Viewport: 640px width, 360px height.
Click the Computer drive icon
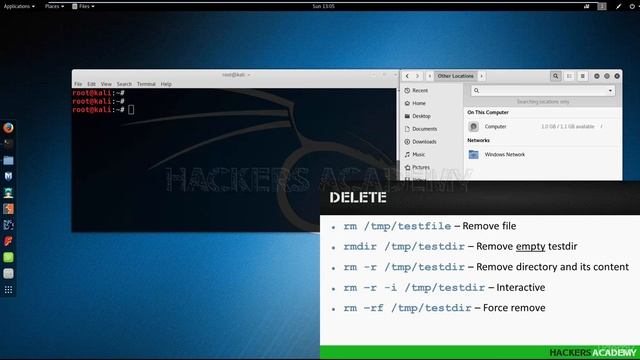[473, 127]
